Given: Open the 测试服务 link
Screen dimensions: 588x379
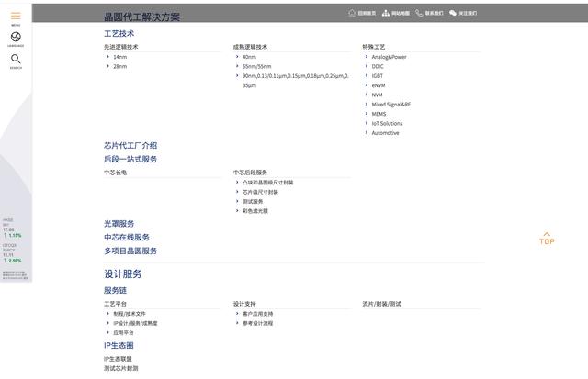Looking at the screenshot, I should click(253, 202).
